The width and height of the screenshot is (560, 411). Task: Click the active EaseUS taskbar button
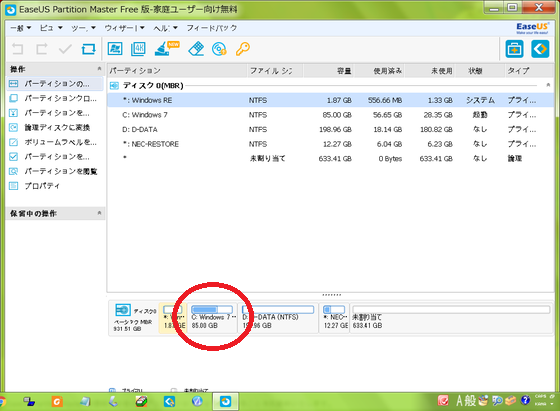point(225,402)
